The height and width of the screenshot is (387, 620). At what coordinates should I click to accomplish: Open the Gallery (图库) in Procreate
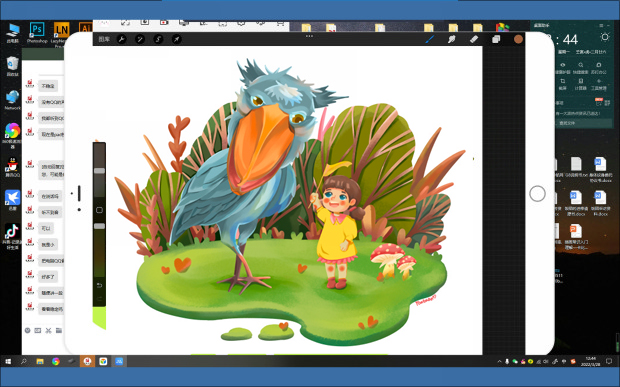pos(104,39)
